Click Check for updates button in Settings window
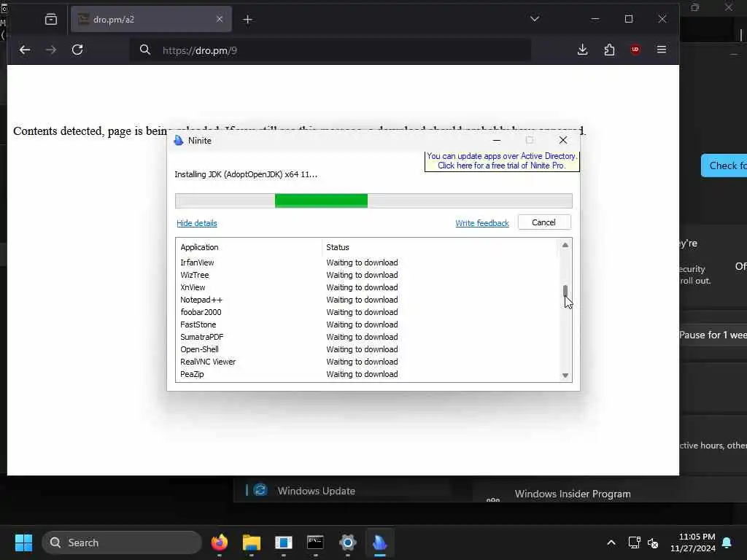This screenshot has height=560, width=747. [724, 166]
